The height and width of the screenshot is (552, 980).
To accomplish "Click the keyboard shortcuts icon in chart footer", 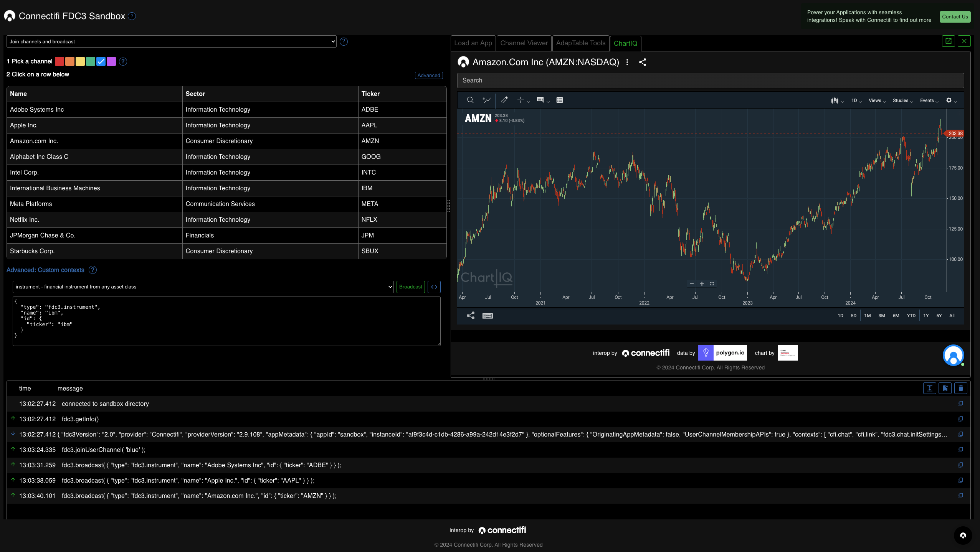I will 488,316.
